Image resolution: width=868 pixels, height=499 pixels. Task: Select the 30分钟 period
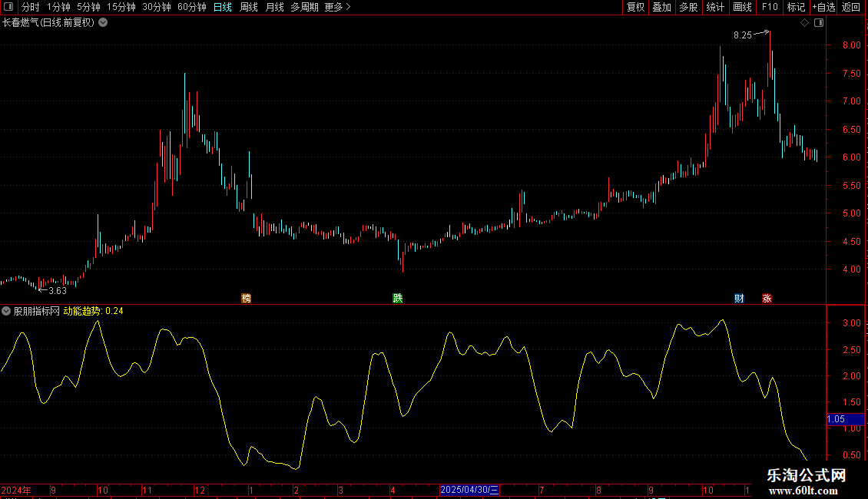coord(157,7)
